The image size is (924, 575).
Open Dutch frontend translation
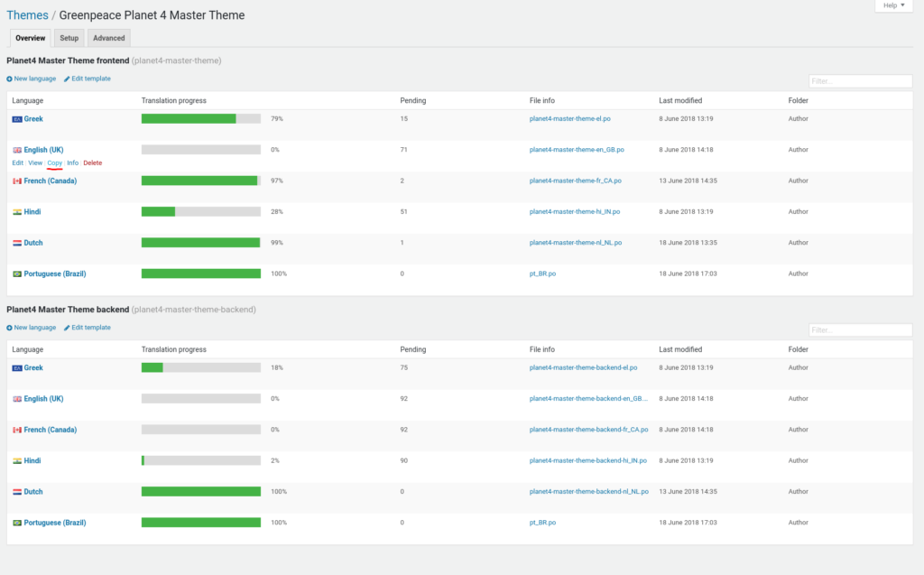pos(33,243)
